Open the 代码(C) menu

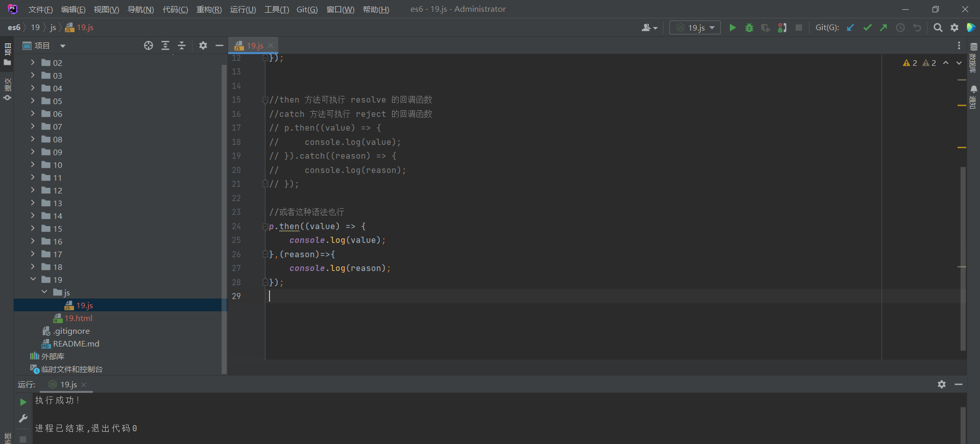click(175, 9)
